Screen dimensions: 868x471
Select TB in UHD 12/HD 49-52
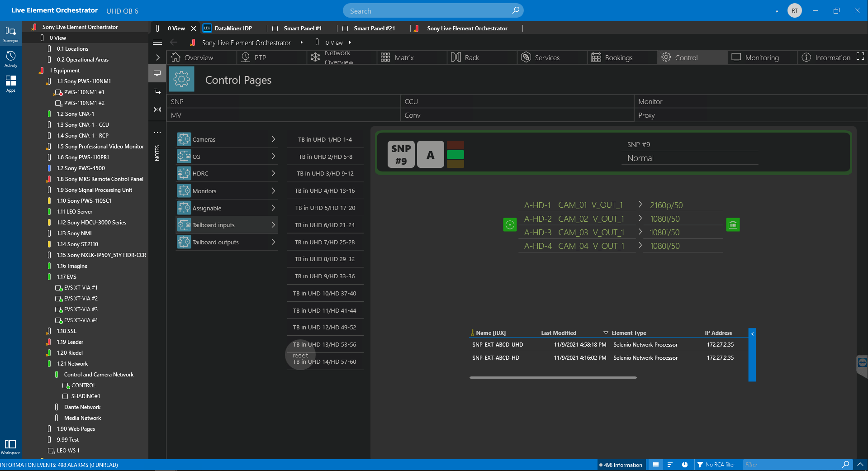click(x=325, y=327)
